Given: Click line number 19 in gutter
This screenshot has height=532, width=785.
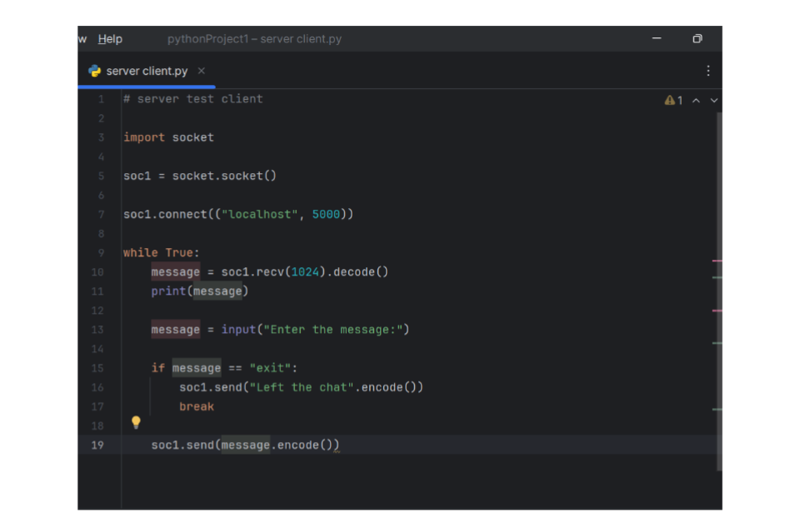Looking at the screenshot, I should coord(97,445).
